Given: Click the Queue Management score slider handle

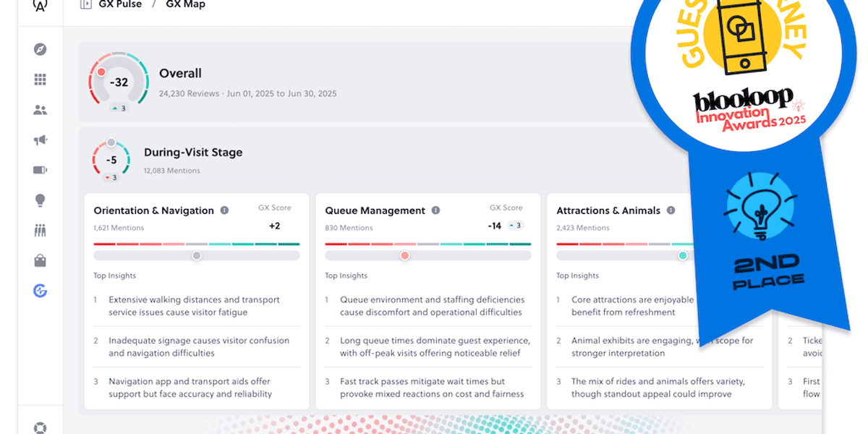Looking at the screenshot, I should tap(404, 255).
